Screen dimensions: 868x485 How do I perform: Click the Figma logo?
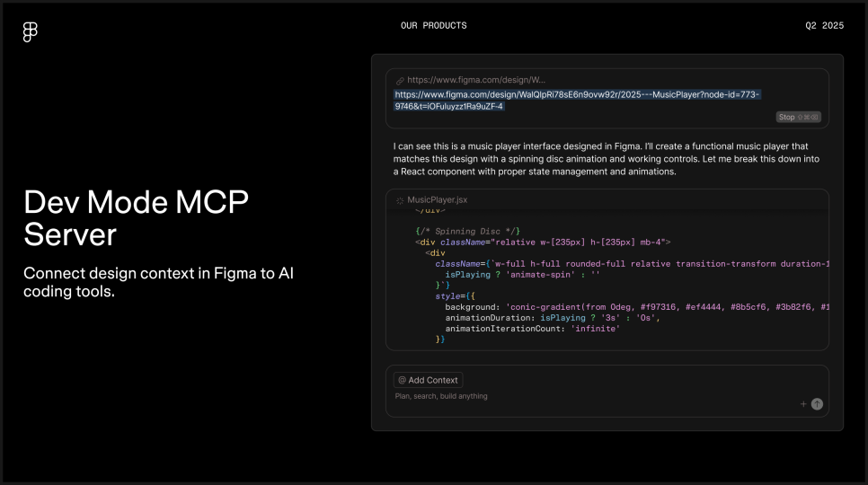(31, 32)
